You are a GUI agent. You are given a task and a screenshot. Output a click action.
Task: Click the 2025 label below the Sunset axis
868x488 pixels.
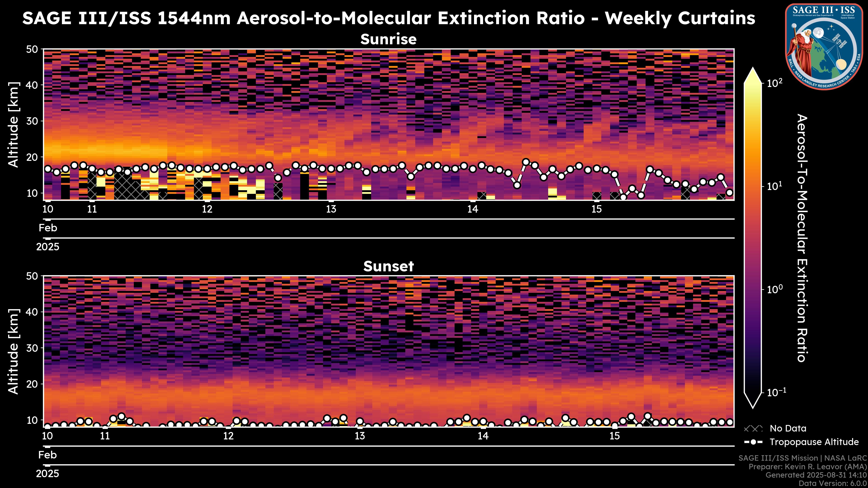pos(47,474)
